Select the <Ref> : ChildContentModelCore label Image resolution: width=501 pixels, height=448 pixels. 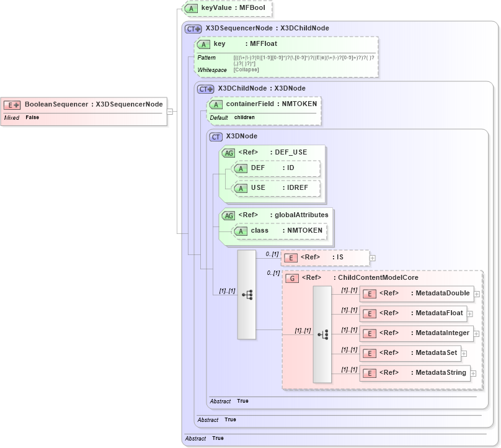click(360, 277)
